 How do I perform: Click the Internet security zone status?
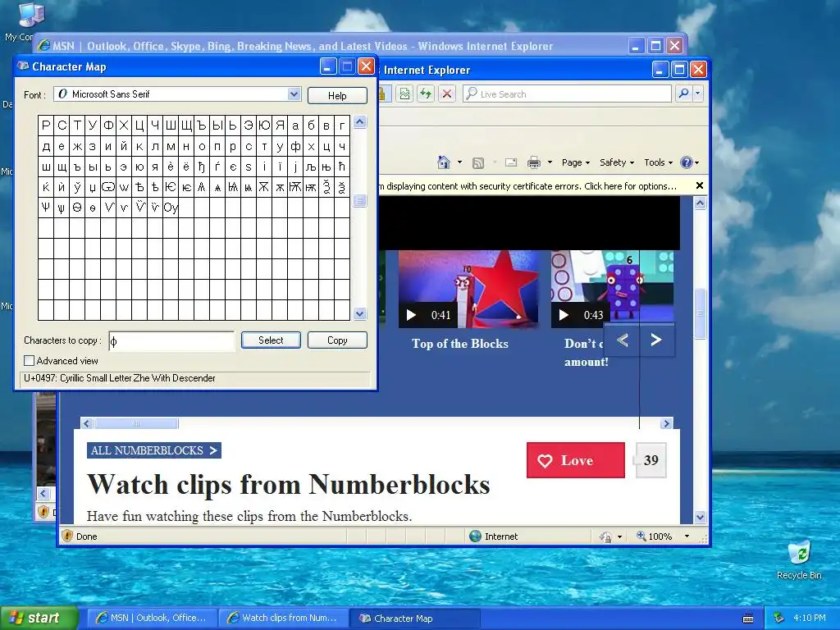click(493, 536)
